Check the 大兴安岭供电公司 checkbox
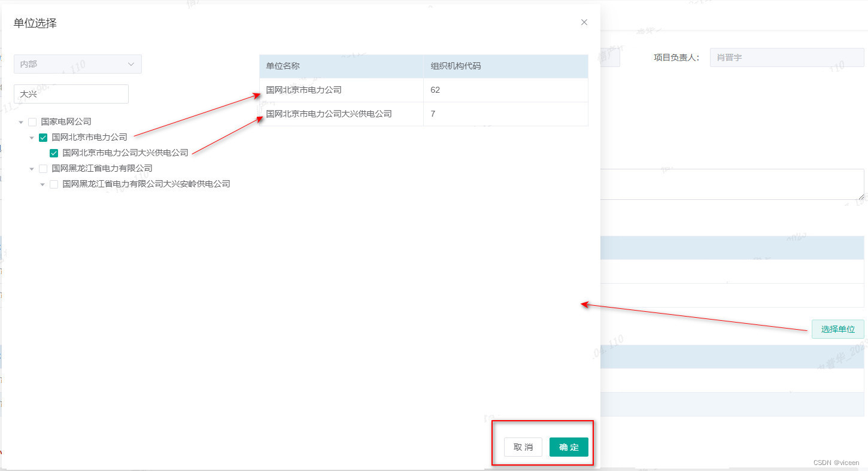Screen dimensions: 868x471 [54, 184]
